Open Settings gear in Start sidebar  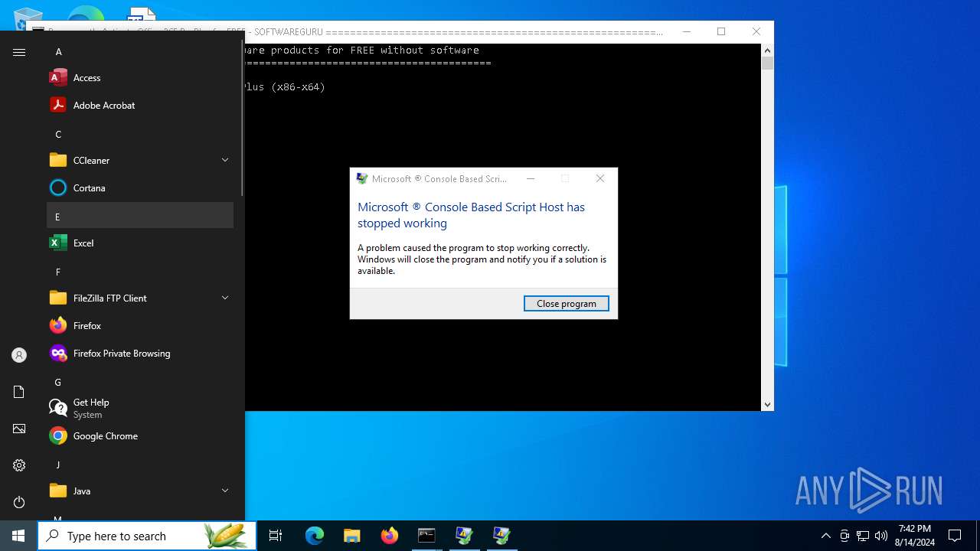tap(19, 465)
